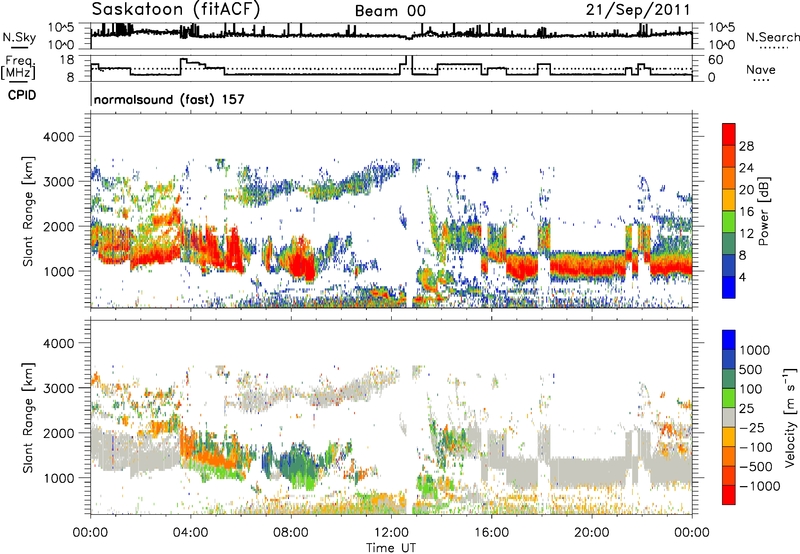Click the '16:00' time tick label
The width and height of the screenshot is (800, 554).
click(491, 533)
